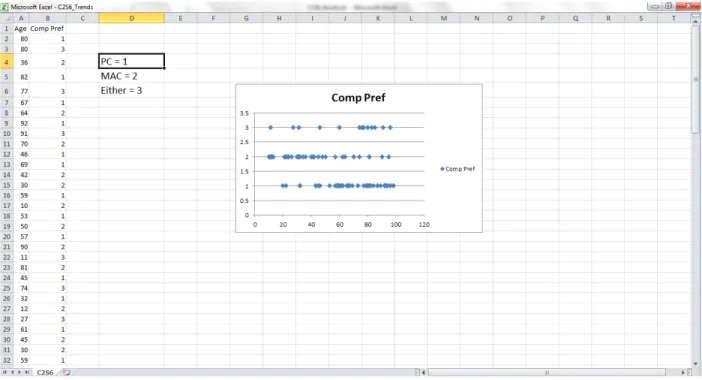Select the 'MAC = 2' cell
This screenshot has height=380, width=702.
(x=132, y=76)
